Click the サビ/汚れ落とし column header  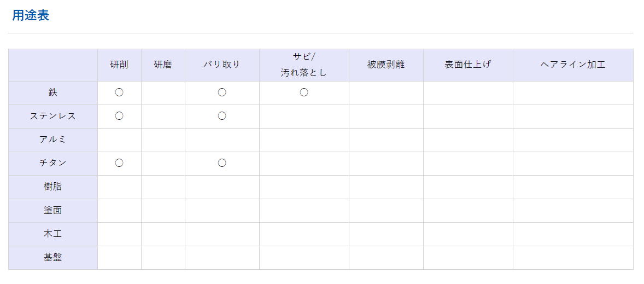tap(304, 65)
